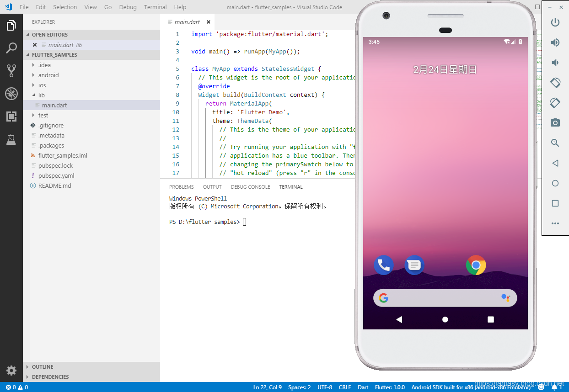Open the Test flask view
The height and width of the screenshot is (392, 569).
(x=11, y=139)
